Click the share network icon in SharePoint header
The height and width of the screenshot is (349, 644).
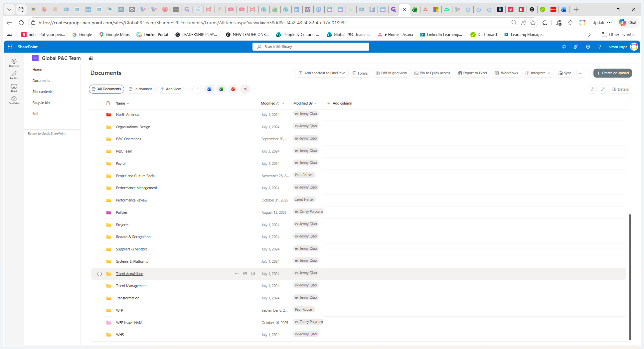tap(576, 47)
